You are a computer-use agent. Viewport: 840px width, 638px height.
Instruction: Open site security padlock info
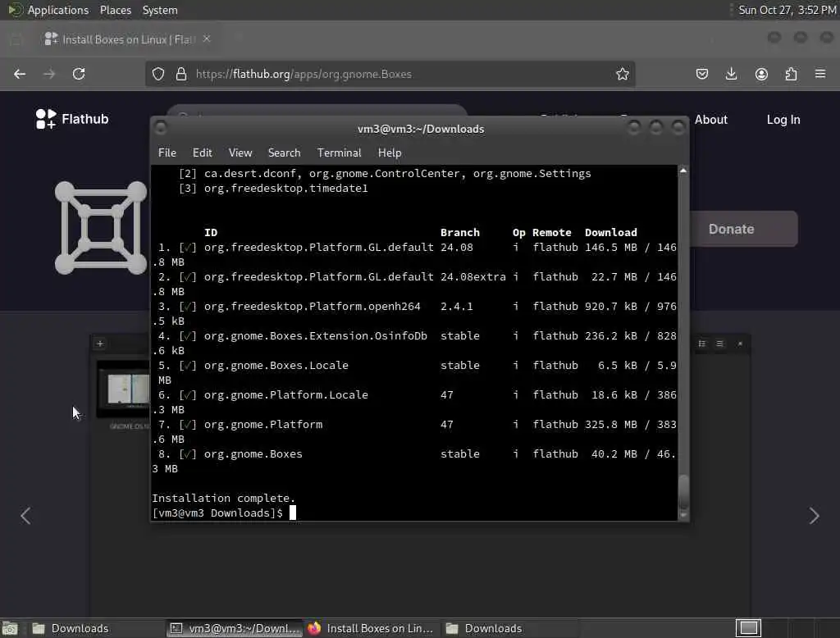181,74
